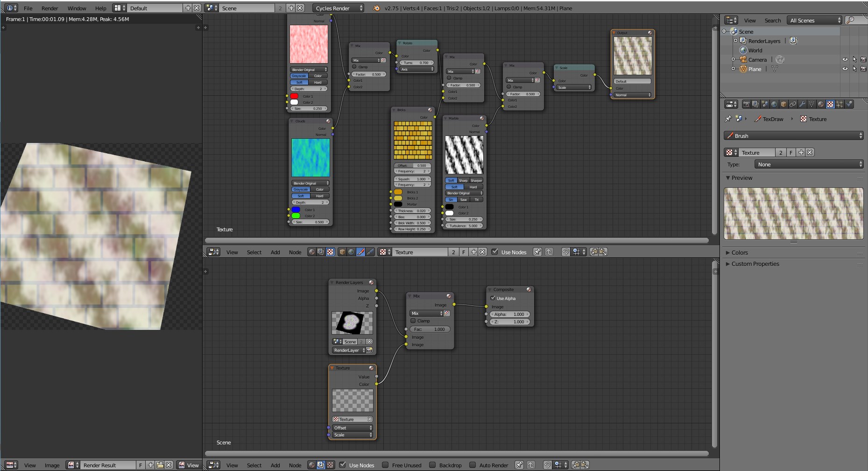868x471 pixels.
Task: Toggle Use Alpha on Composite node
Action: click(493, 298)
